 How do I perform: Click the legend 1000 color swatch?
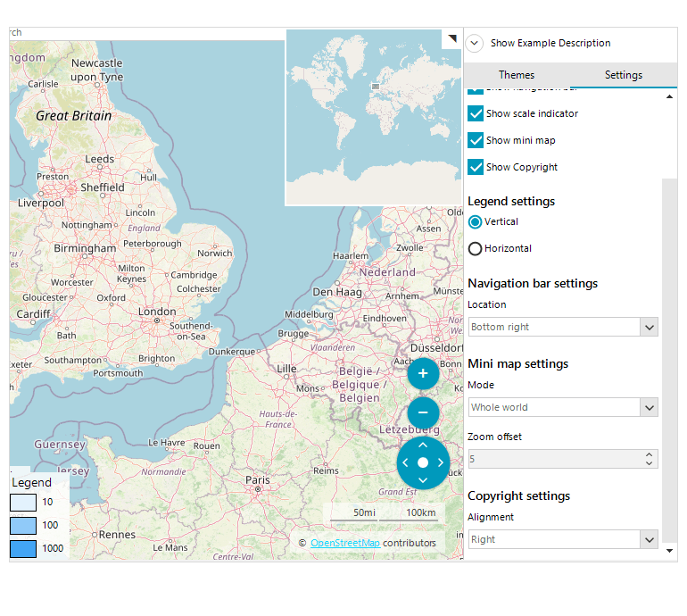23,549
